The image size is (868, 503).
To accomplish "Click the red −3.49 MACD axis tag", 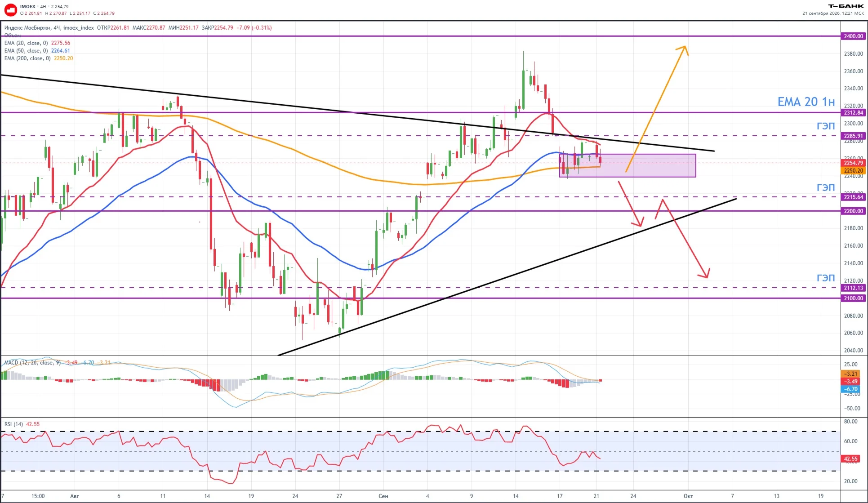I will pyautogui.click(x=850, y=381).
